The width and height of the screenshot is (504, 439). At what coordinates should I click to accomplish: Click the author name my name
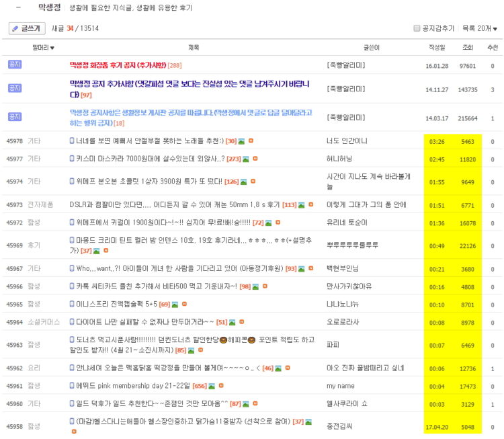(341, 386)
